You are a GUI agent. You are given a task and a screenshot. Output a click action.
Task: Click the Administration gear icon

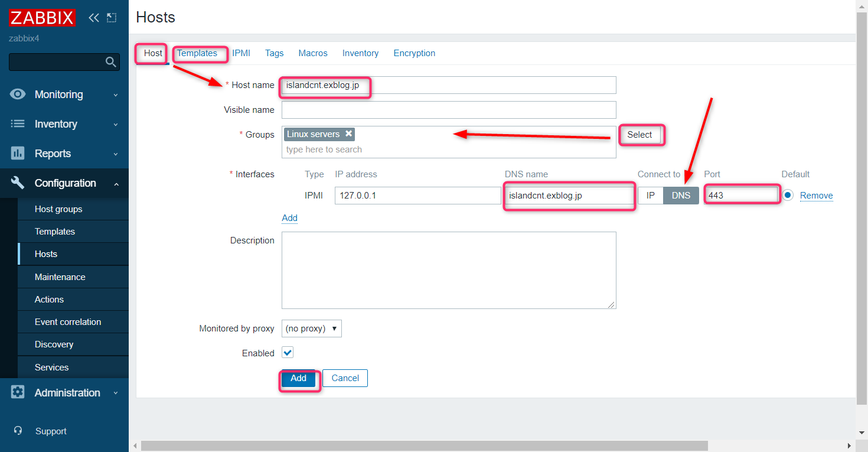click(18, 392)
